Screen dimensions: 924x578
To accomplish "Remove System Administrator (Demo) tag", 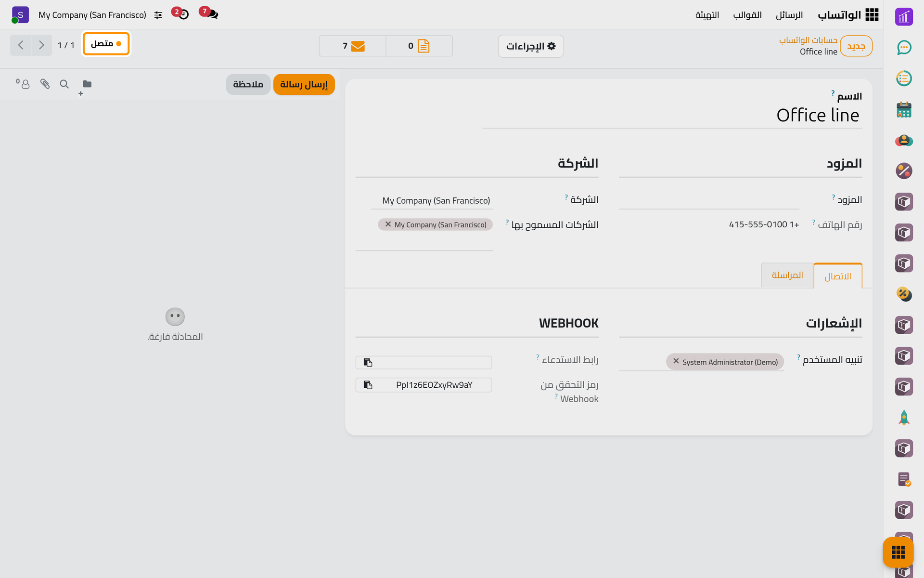I will [x=676, y=361].
